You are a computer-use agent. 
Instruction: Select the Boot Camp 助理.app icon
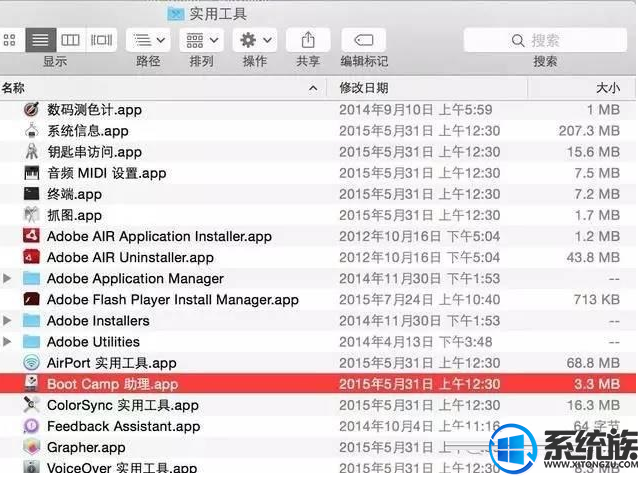[x=31, y=383]
